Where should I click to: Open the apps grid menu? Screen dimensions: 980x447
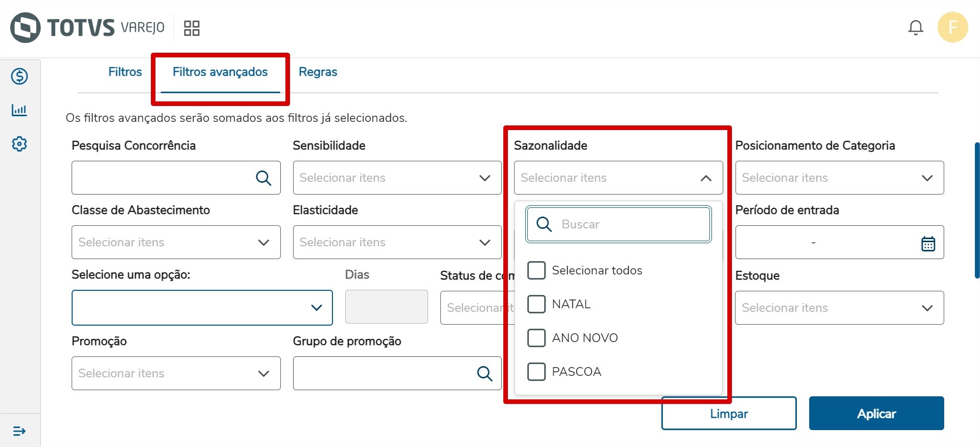pyautogui.click(x=192, y=28)
